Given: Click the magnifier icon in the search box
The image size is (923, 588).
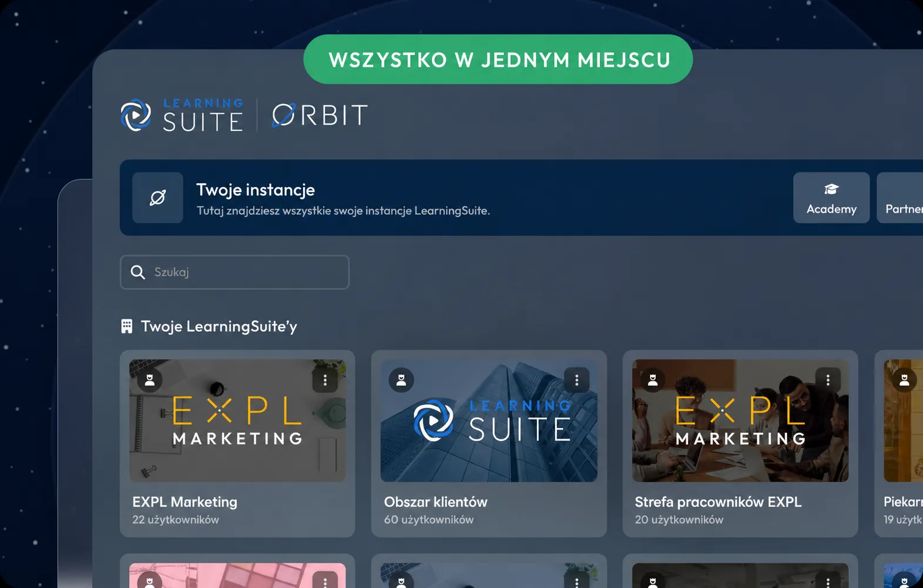Looking at the screenshot, I should click(138, 272).
